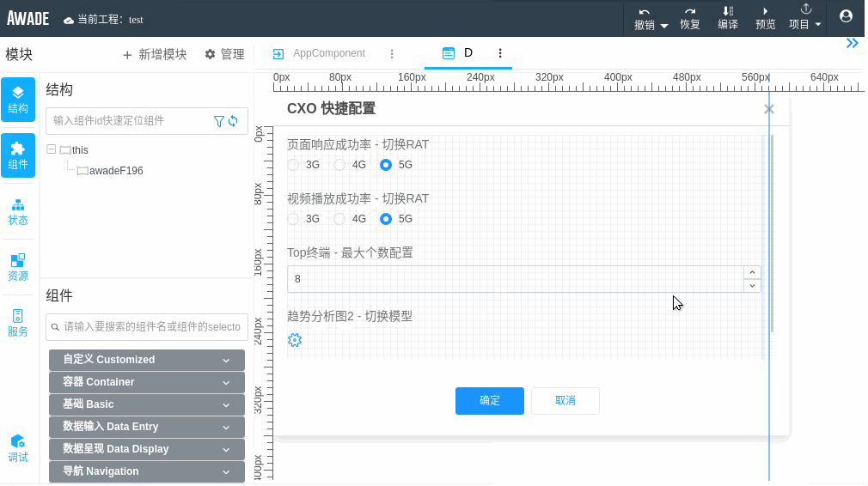Open the 资源 resources sidebar panel

coord(18,267)
